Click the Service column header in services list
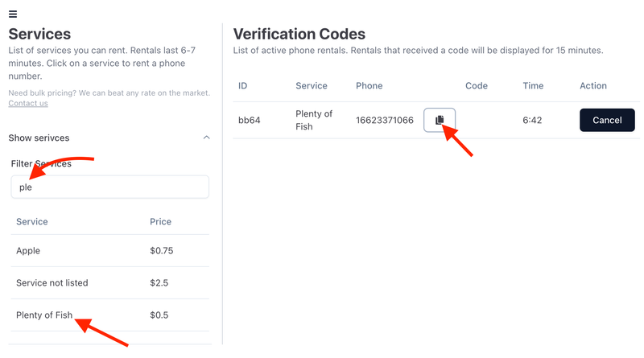The height and width of the screenshot is (358, 644). point(32,221)
